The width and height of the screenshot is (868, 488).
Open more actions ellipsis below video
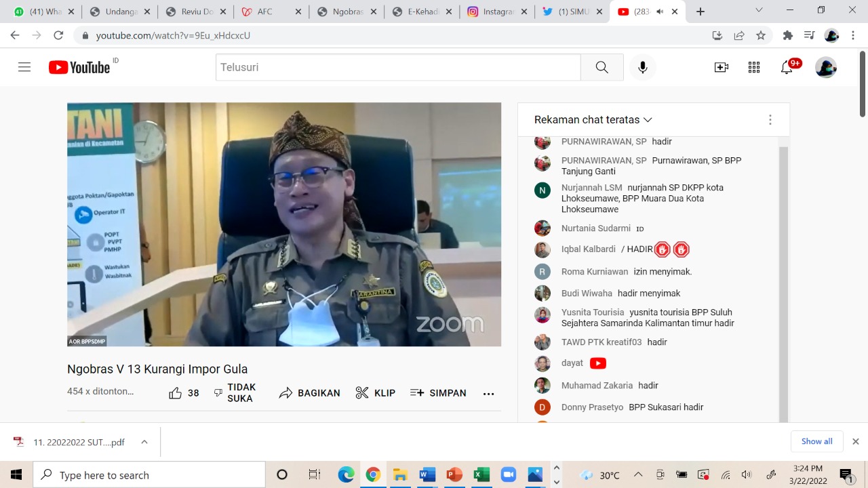tap(488, 393)
